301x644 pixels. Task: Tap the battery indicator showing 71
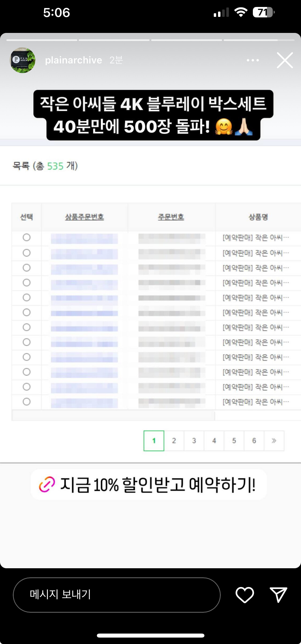264,12
